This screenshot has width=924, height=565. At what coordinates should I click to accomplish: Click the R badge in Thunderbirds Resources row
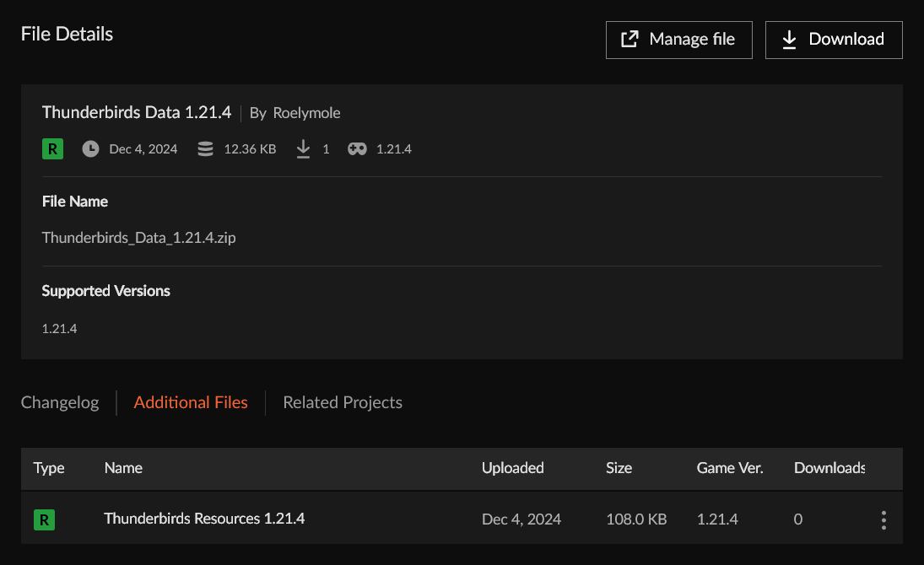[x=44, y=519]
